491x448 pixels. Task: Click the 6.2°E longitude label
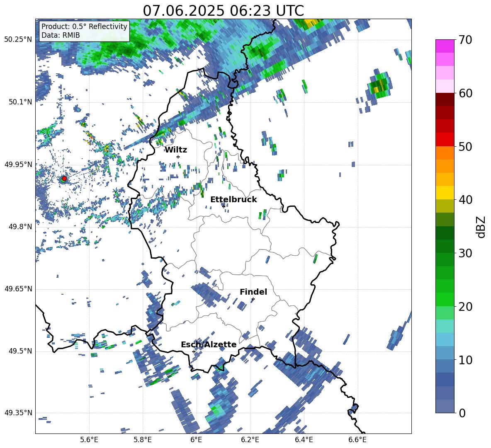click(250, 440)
